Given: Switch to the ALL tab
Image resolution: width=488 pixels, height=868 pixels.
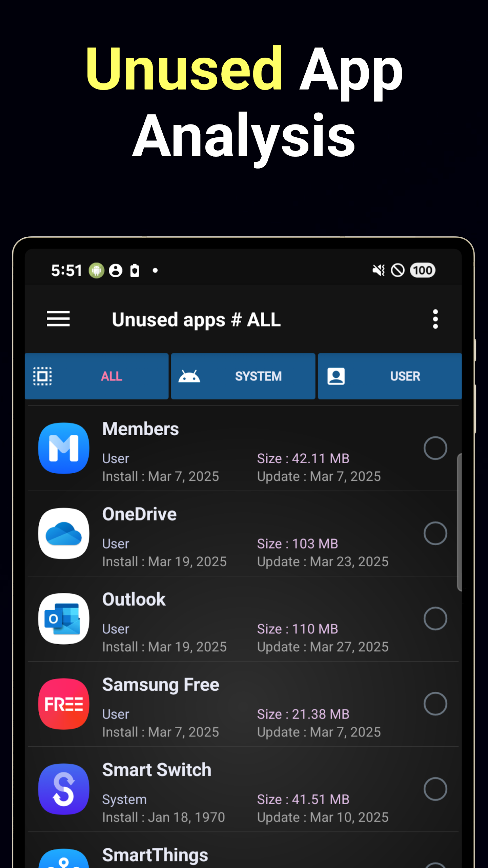Looking at the screenshot, I should [x=97, y=376].
